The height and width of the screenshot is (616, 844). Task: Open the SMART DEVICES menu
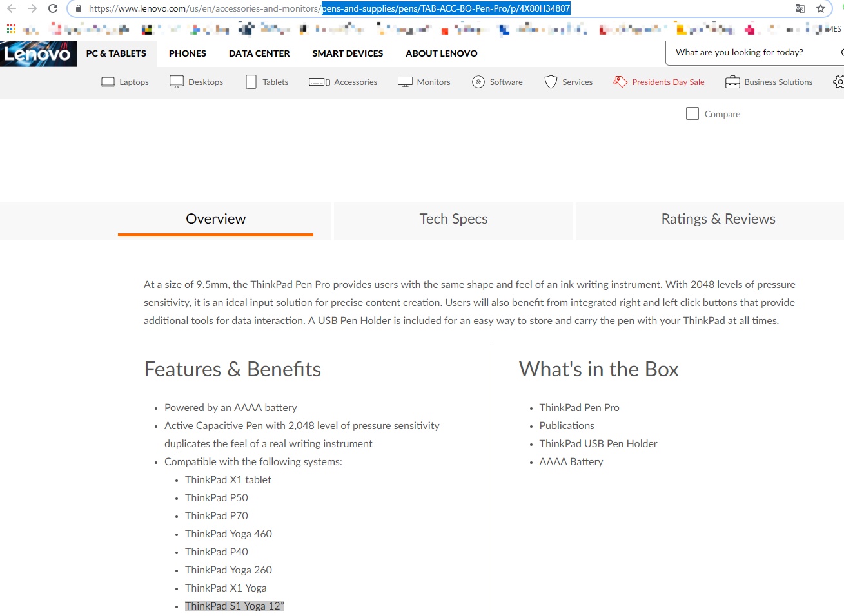tap(348, 53)
